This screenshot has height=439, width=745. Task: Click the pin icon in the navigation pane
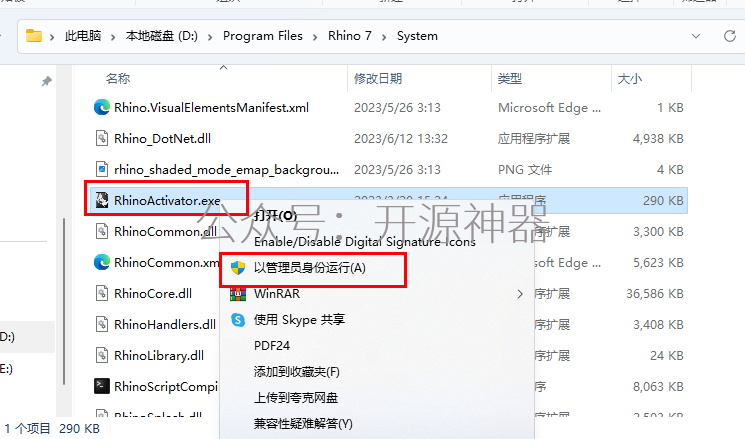(x=47, y=81)
